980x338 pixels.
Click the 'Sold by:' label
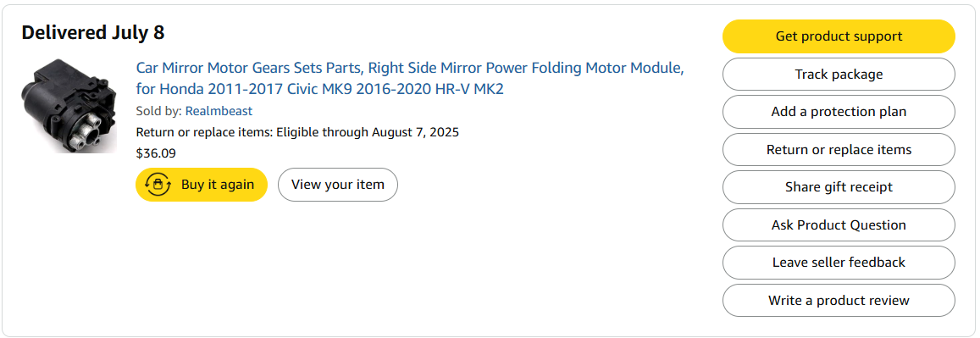pos(158,111)
